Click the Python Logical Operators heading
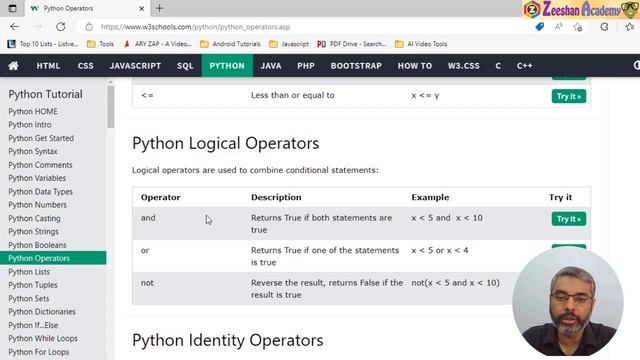 [226, 143]
